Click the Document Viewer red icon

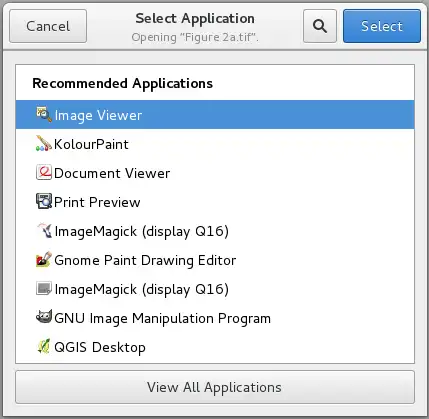pos(44,173)
